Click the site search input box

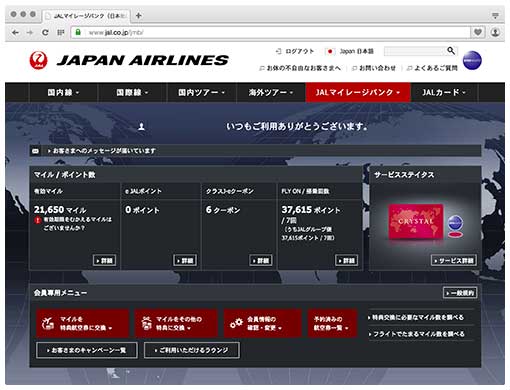(415, 51)
